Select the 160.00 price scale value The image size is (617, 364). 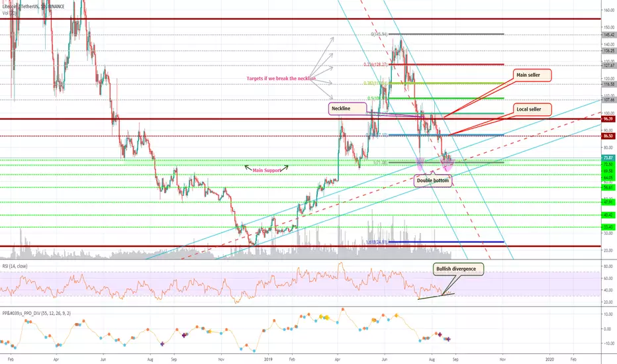click(609, 10)
